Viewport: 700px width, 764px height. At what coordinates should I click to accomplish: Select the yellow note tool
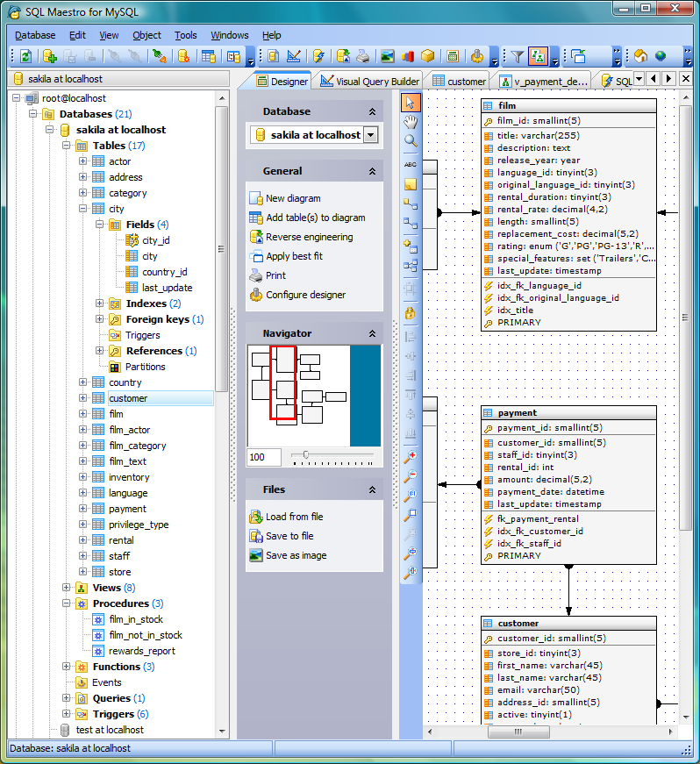click(410, 184)
